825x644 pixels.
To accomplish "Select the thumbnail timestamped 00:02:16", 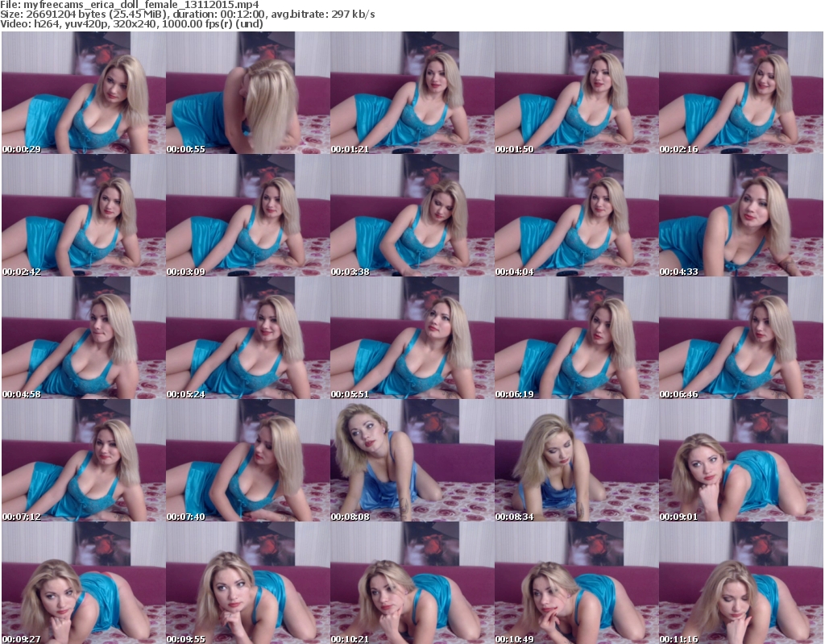I will [x=741, y=93].
